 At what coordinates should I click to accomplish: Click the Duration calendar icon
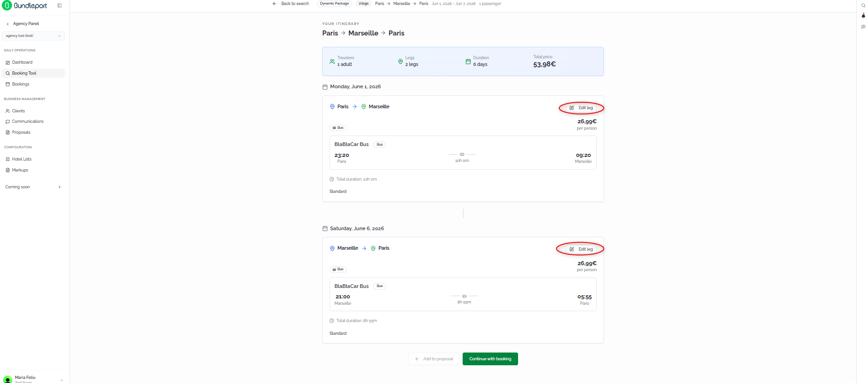click(x=468, y=61)
